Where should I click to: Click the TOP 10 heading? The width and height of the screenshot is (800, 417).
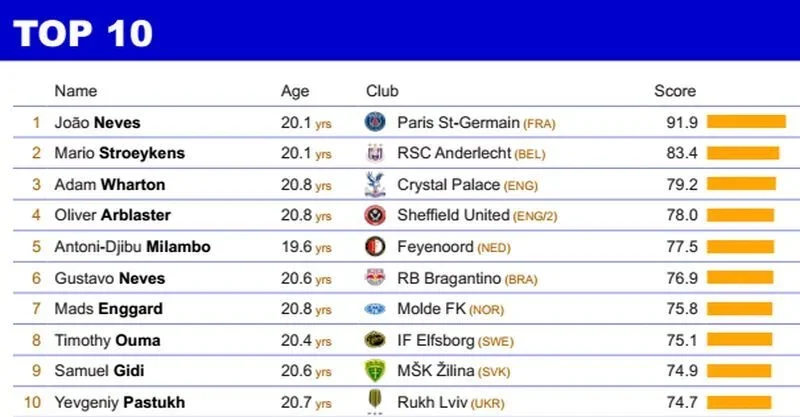[x=83, y=32]
